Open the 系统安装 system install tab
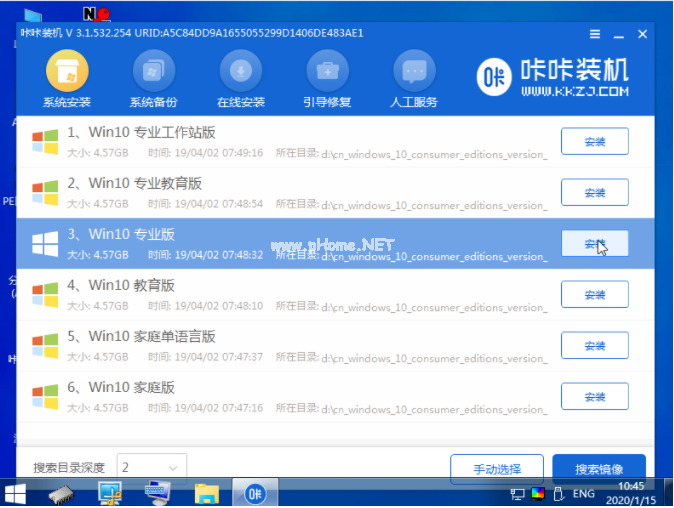674x508 pixels. [67, 79]
